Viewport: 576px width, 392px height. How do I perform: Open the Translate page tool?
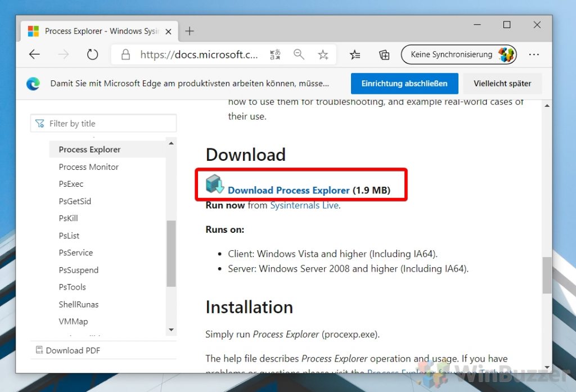(x=275, y=55)
